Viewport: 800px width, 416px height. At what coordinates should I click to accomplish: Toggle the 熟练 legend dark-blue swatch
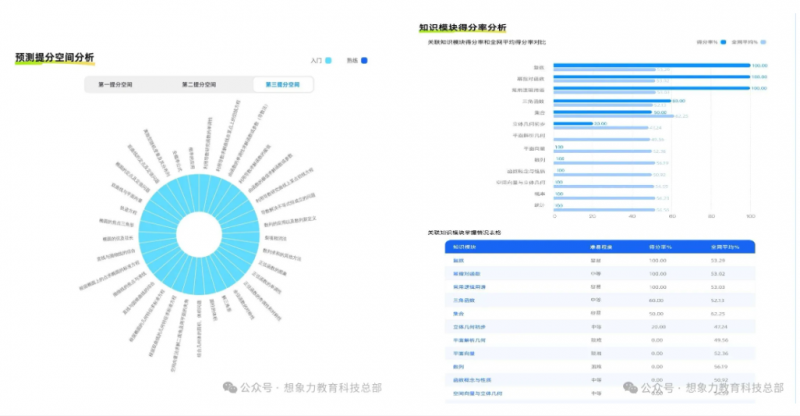pos(364,61)
